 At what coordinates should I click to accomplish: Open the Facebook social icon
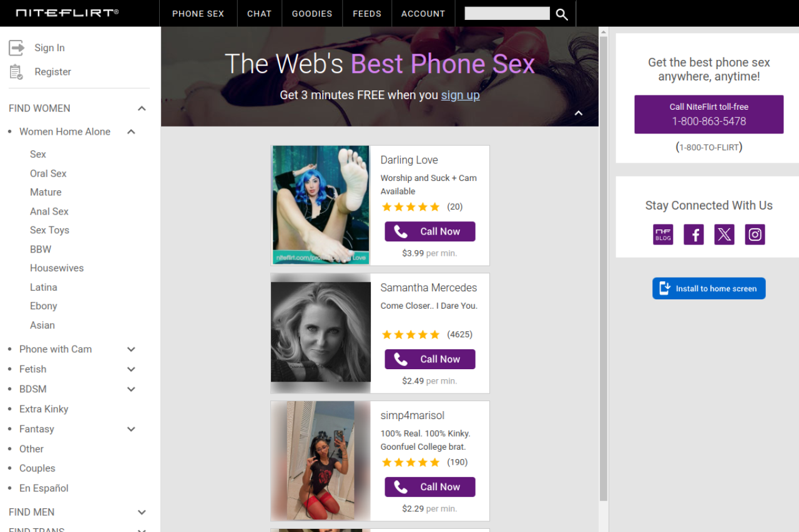(x=694, y=235)
